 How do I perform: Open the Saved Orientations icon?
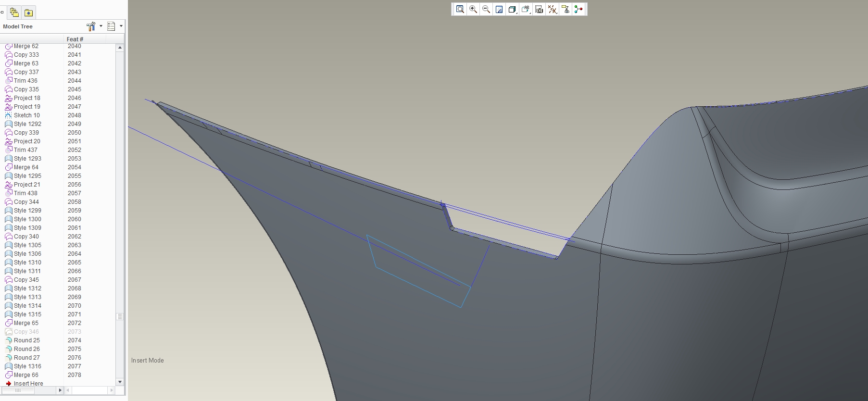[526, 9]
